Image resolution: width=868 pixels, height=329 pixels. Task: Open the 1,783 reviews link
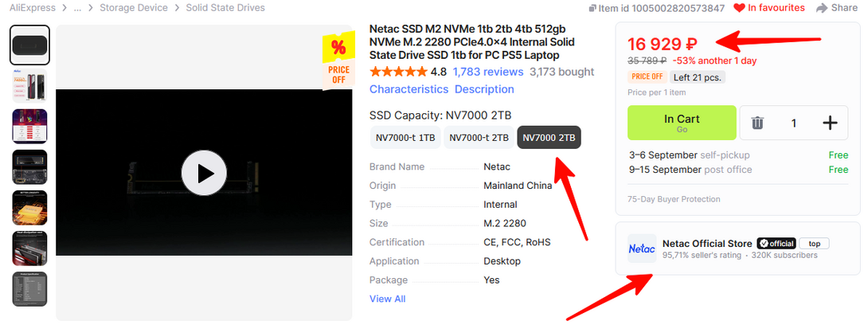click(487, 72)
